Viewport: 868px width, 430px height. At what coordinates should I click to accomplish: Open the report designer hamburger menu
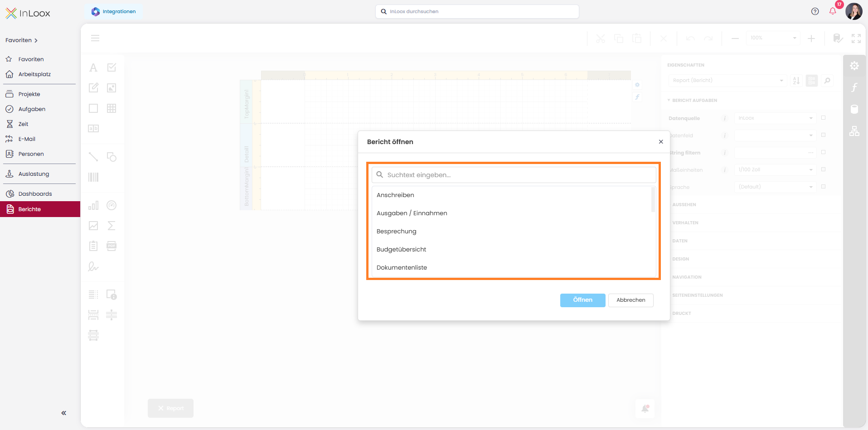click(x=95, y=38)
